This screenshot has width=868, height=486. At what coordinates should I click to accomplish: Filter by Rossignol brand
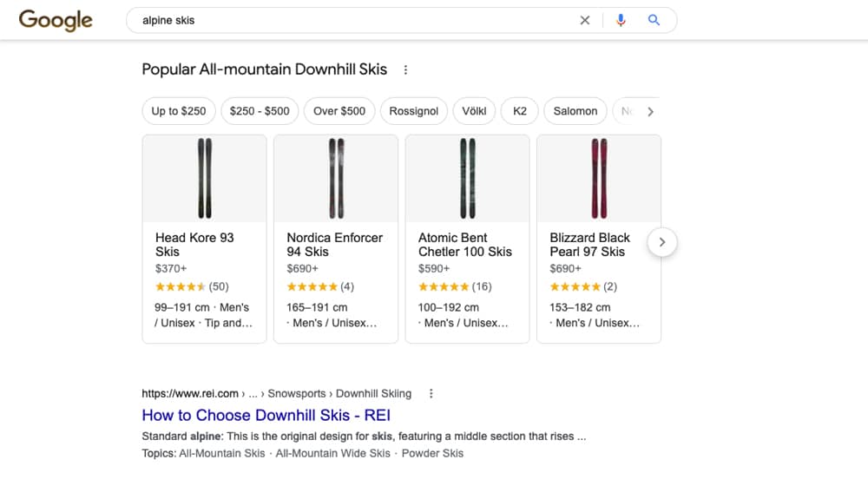pos(414,111)
